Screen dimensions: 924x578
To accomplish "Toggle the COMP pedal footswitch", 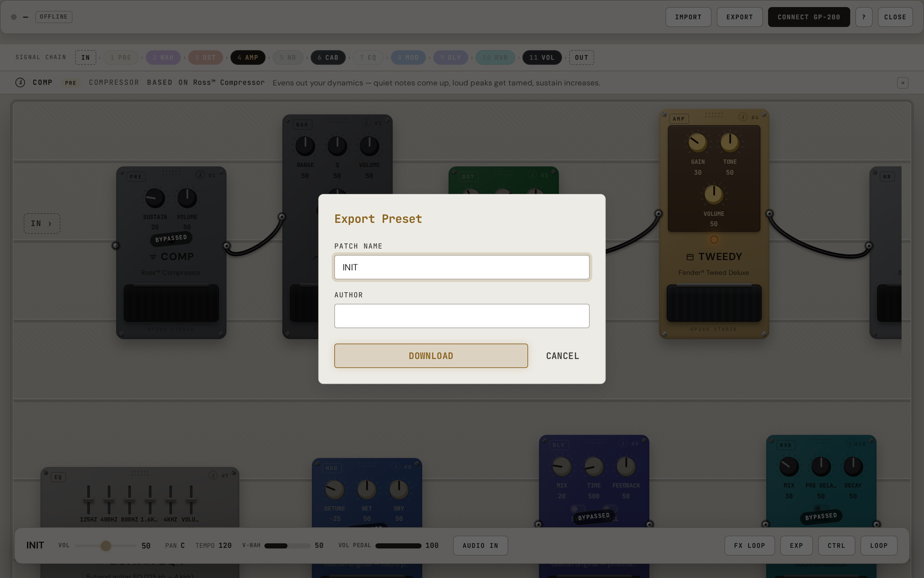I will [x=171, y=303].
